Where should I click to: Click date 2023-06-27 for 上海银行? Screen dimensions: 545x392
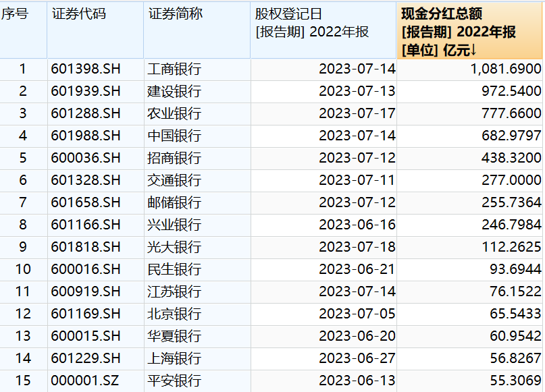click(357, 358)
